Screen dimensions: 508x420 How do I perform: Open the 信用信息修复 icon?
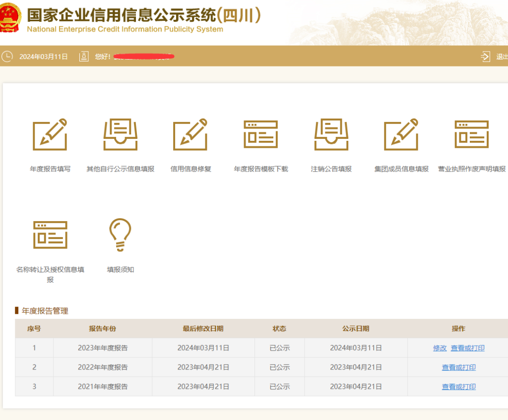(190, 134)
